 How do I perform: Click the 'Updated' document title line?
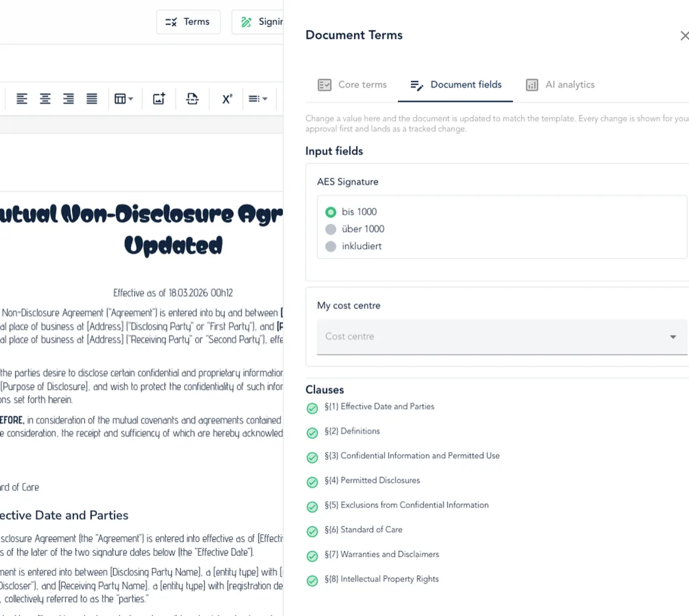coord(173,245)
